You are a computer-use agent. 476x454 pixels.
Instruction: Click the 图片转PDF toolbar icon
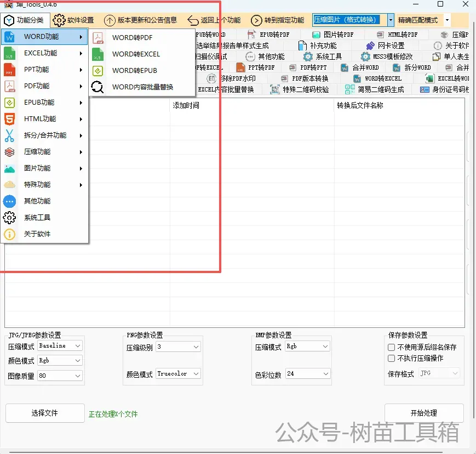[316, 35]
